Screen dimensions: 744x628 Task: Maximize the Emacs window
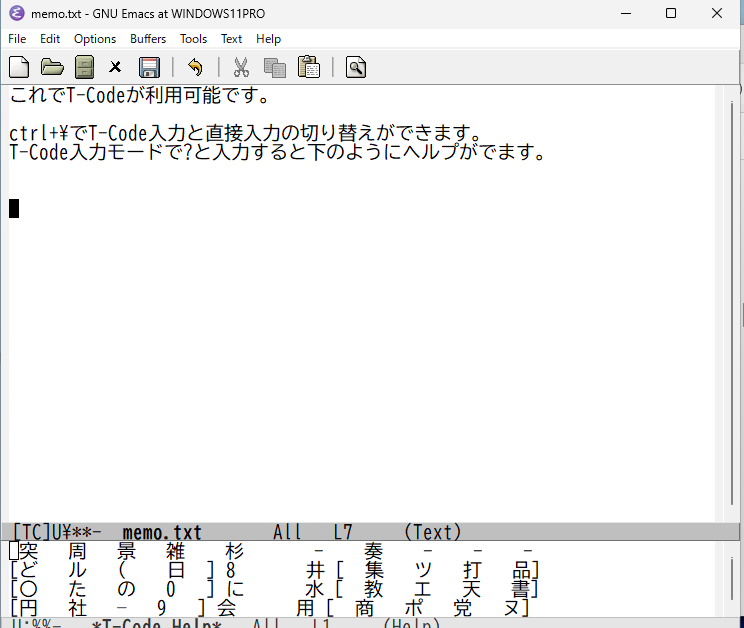pyautogui.click(x=671, y=13)
